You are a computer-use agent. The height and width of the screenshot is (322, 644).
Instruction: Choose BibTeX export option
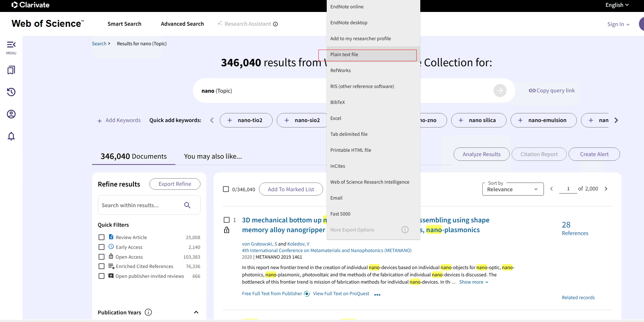tap(373, 102)
